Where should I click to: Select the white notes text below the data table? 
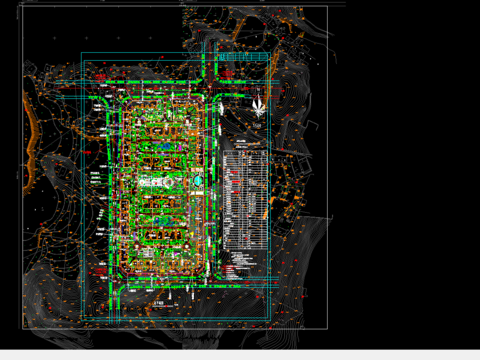pos(244,258)
